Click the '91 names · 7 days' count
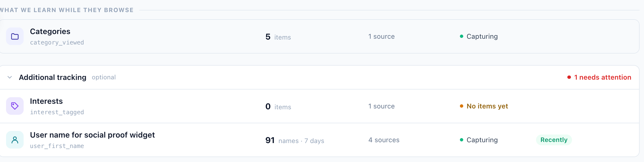 pos(295,140)
